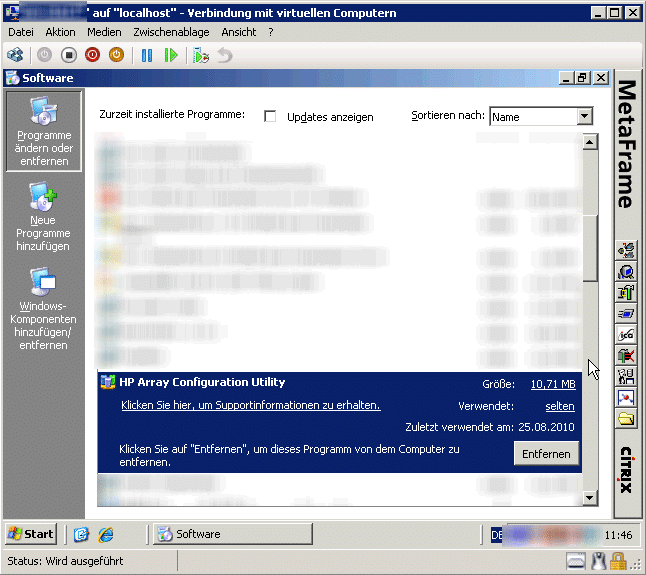The image size is (646, 575).
Task: Click the quick launch desktop icon
Action: [81, 534]
